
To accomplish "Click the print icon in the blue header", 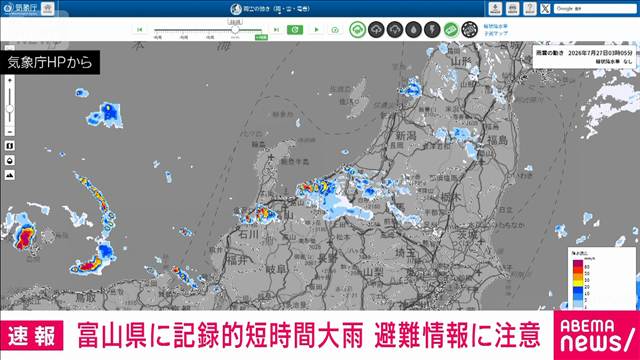I will 512,8.
